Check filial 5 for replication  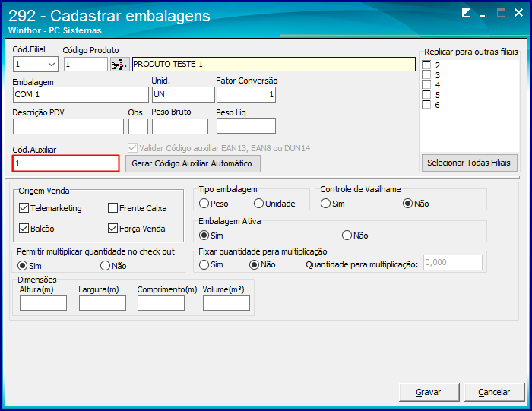[426, 94]
